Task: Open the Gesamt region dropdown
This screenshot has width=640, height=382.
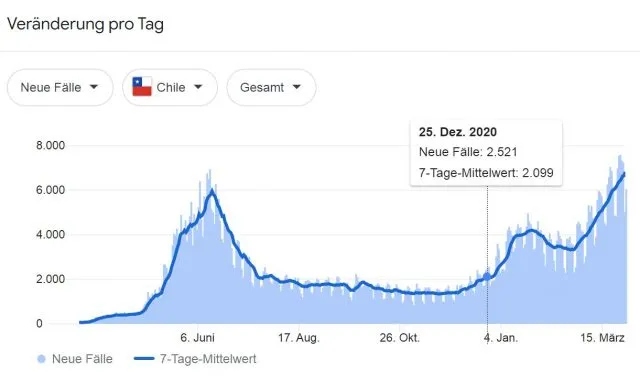Action: [x=271, y=87]
